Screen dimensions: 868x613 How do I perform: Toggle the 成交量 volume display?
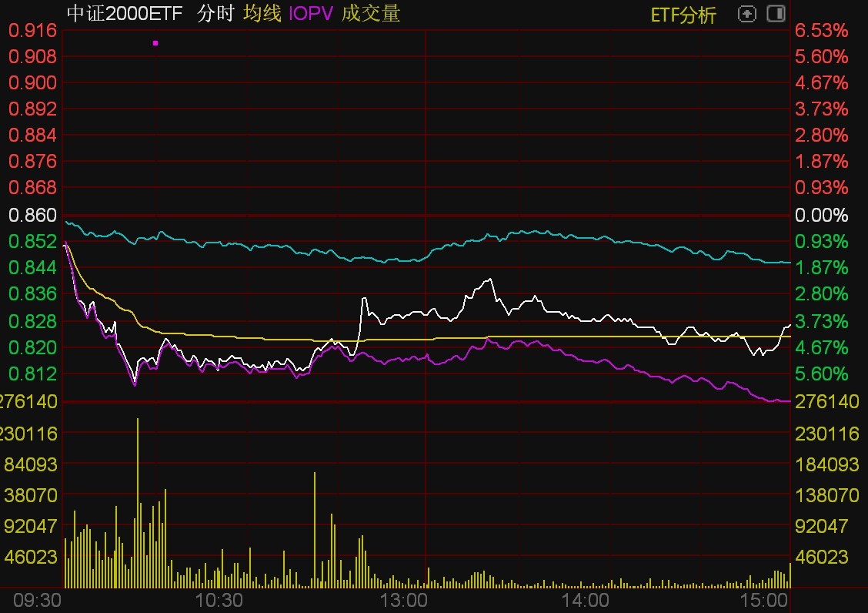(x=370, y=13)
